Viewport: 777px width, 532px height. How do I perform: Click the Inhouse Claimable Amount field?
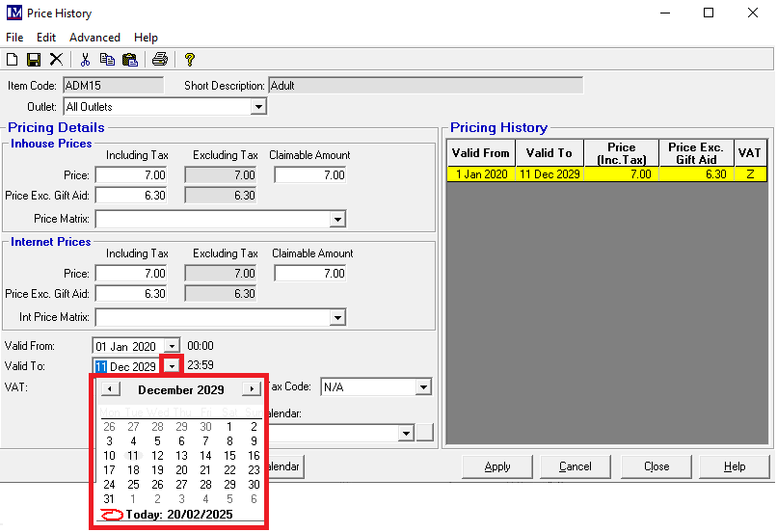[x=310, y=175]
